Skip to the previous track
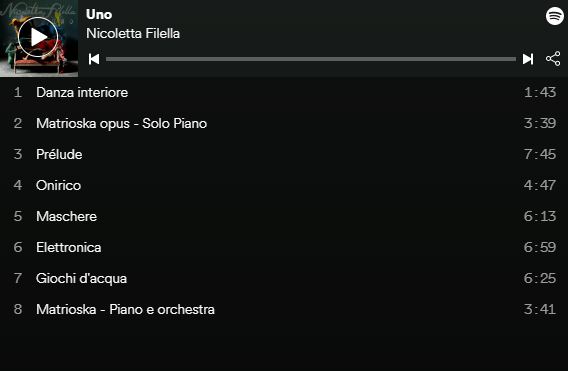Screen dimensions: 568x371 [94, 59]
